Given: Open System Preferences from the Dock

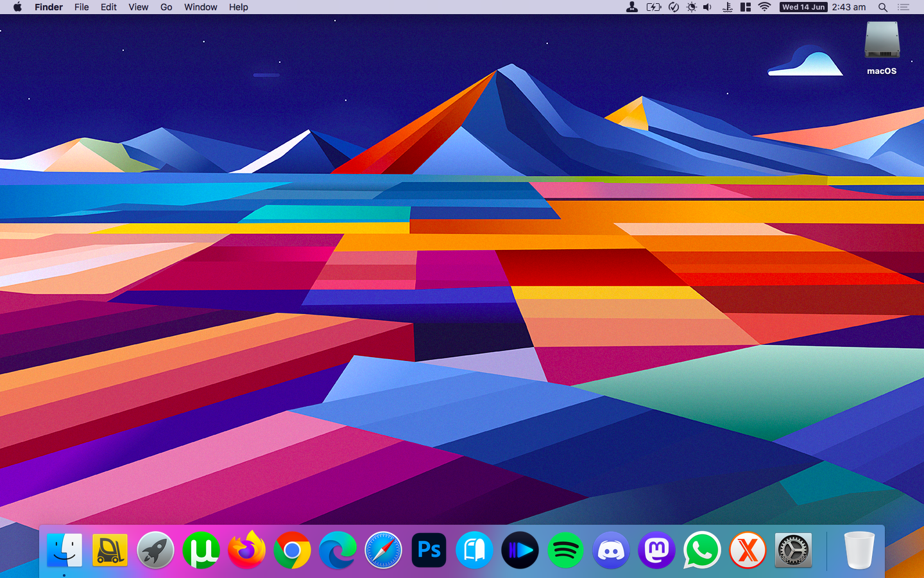Looking at the screenshot, I should (793, 550).
